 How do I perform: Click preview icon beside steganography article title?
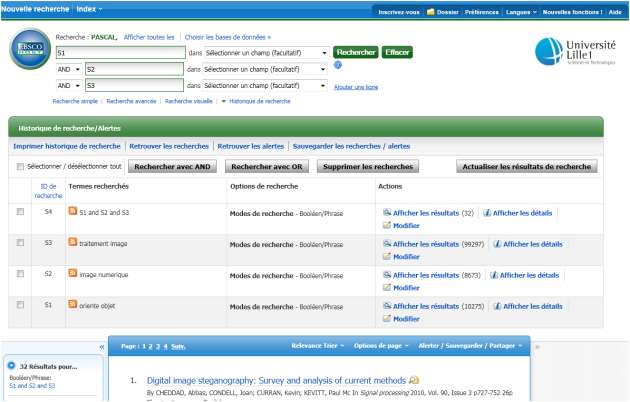tap(414, 380)
